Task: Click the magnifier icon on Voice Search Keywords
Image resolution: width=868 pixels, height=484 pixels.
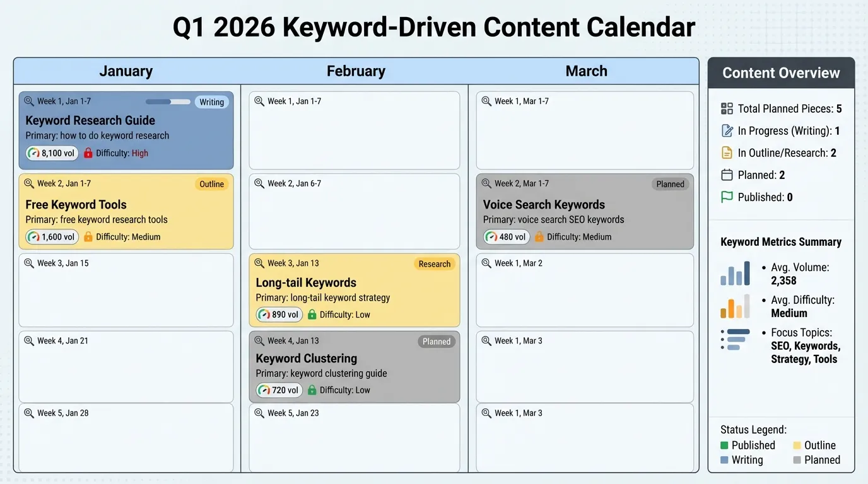Action: click(486, 183)
